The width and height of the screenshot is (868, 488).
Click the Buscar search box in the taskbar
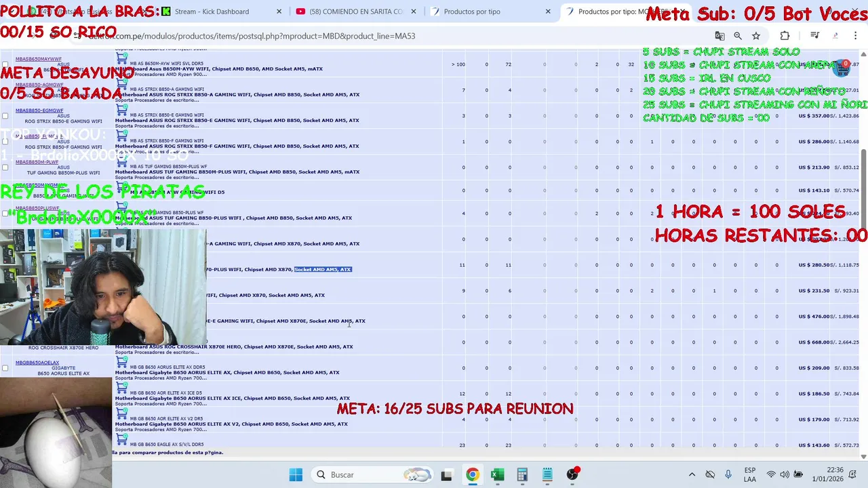tap(372, 474)
